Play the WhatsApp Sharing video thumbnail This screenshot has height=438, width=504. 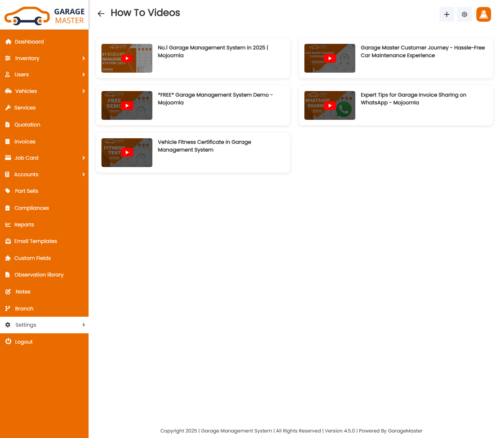point(330,105)
